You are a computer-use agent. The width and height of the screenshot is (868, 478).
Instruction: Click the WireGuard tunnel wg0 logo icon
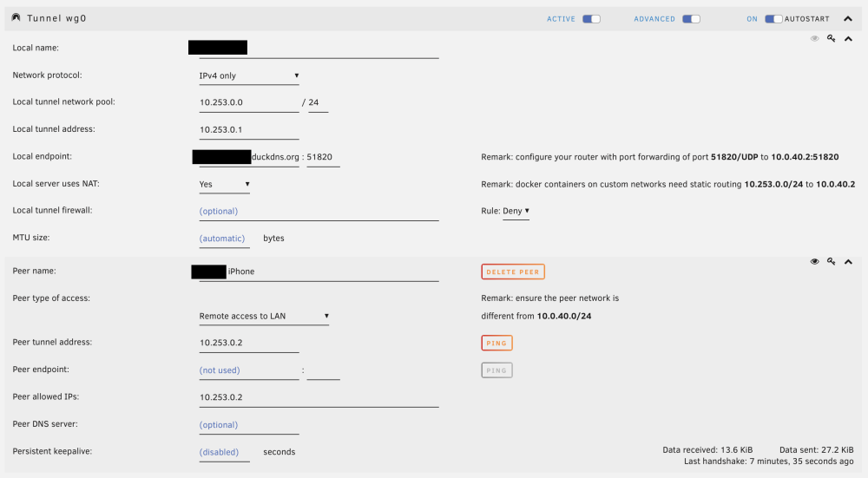point(16,17)
